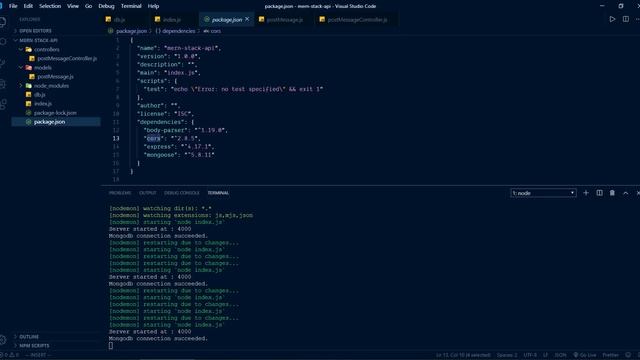This screenshot has width=640, height=360.
Task: Open the Selection menu
Action: pyautogui.click(x=50, y=6)
